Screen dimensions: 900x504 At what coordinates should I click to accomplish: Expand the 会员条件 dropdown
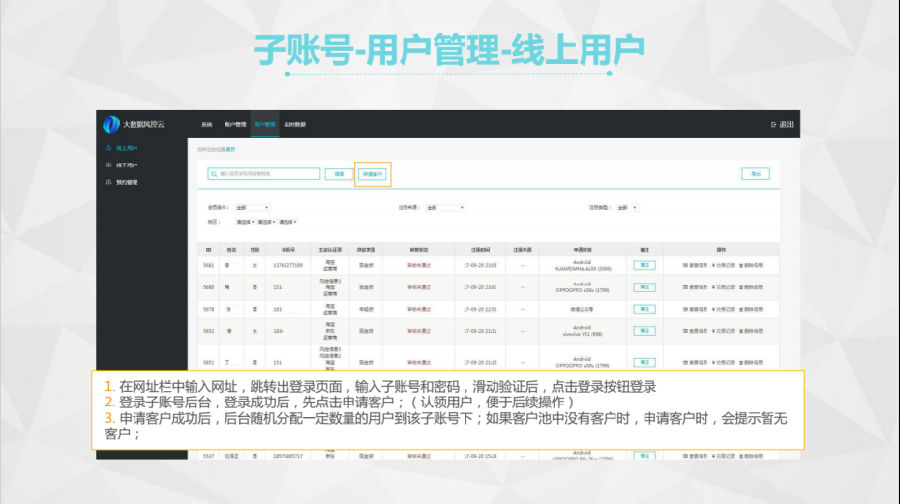click(x=251, y=207)
